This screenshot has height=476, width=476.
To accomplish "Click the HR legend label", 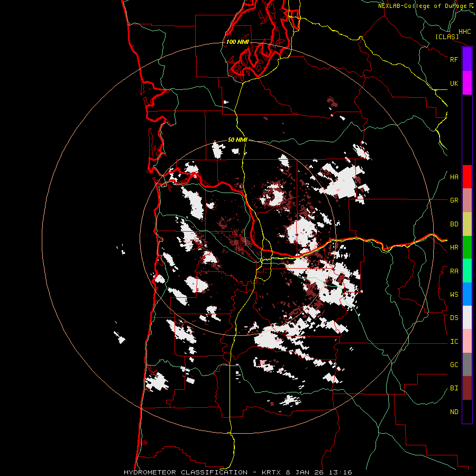I will 454,248.
